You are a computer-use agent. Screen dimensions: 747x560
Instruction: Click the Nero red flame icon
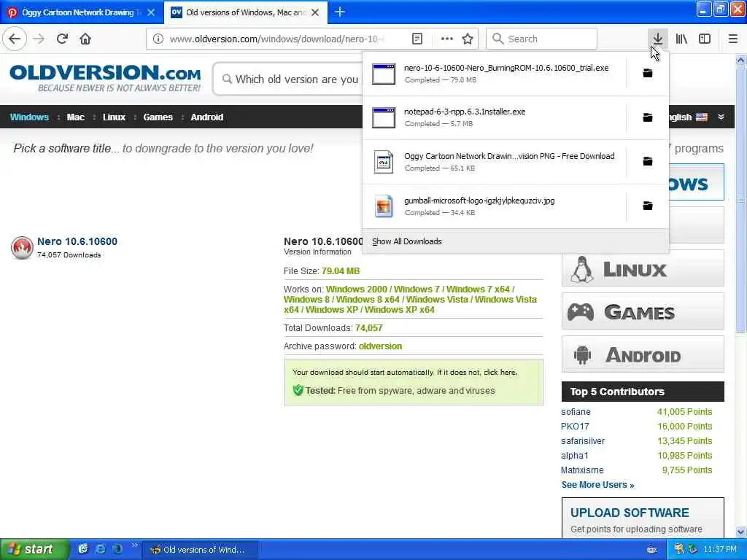[22, 248]
